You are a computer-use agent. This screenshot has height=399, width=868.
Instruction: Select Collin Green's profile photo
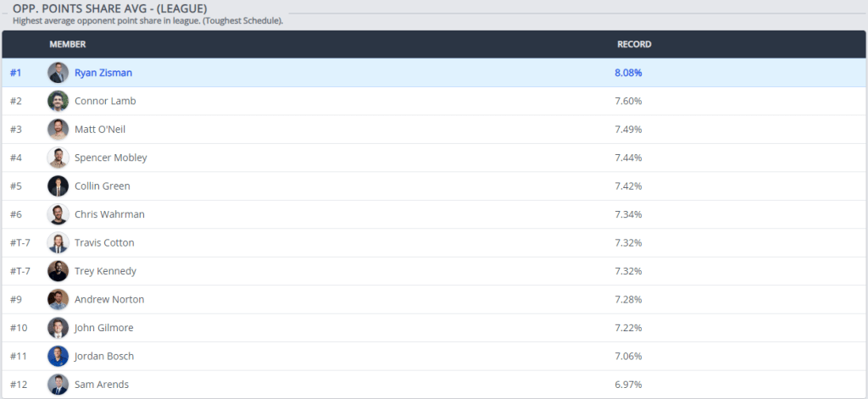[x=58, y=186]
